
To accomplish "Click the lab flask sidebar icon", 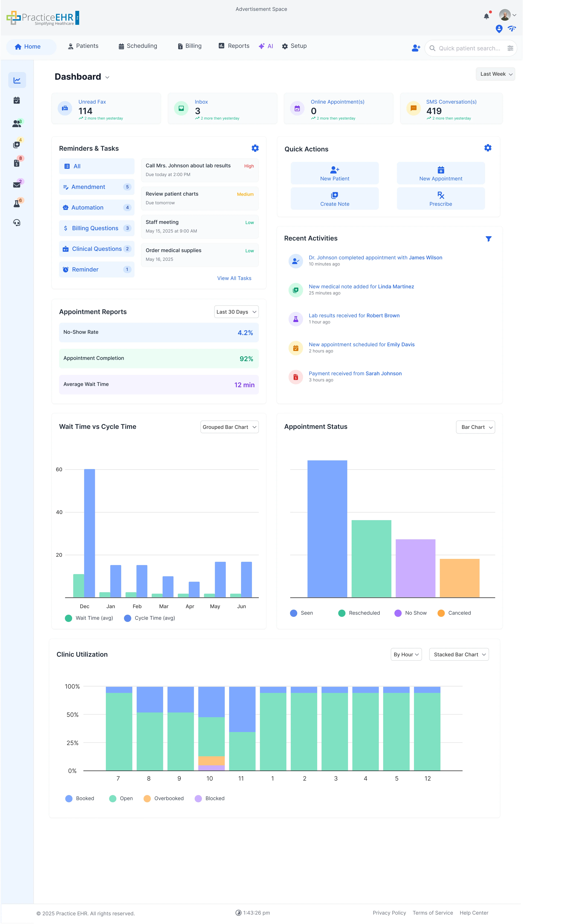I will click(x=17, y=204).
